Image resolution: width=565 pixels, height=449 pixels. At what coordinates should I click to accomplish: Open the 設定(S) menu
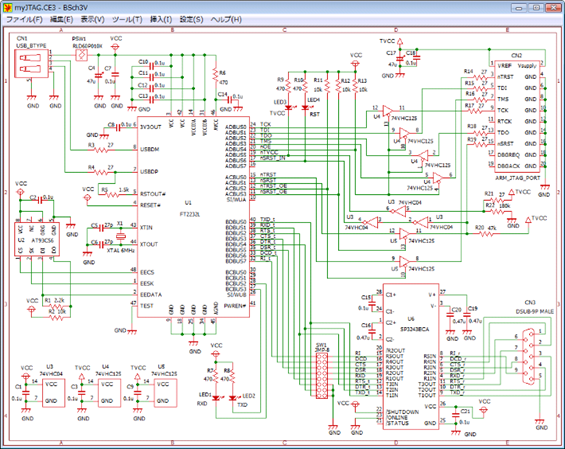pos(191,19)
